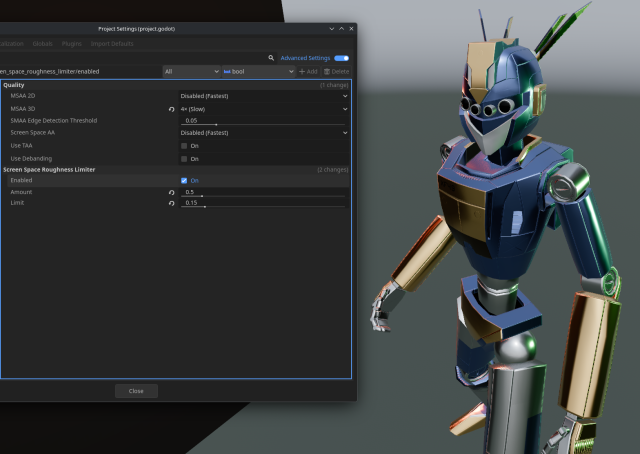The height and width of the screenshot is (454, 640).
Task: Open the bool type dropdown
Action: [x=258, y=72]
